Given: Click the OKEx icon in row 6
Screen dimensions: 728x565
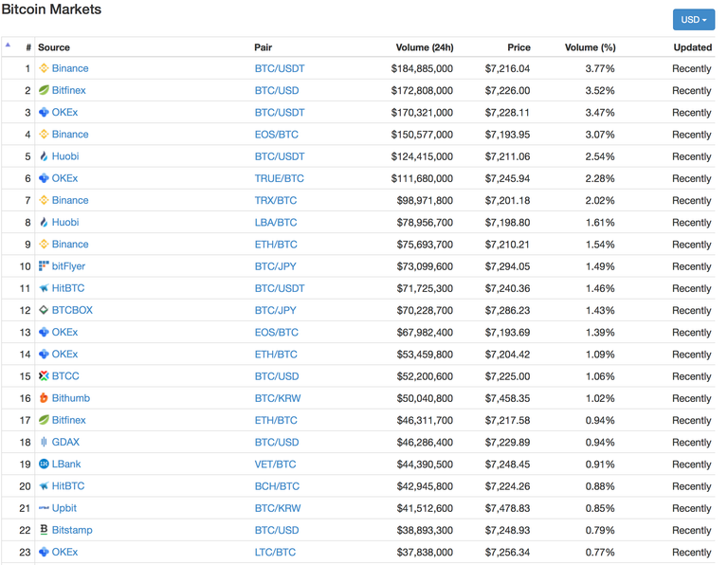Looking at the screenshot, I should [x=44, y=178].
